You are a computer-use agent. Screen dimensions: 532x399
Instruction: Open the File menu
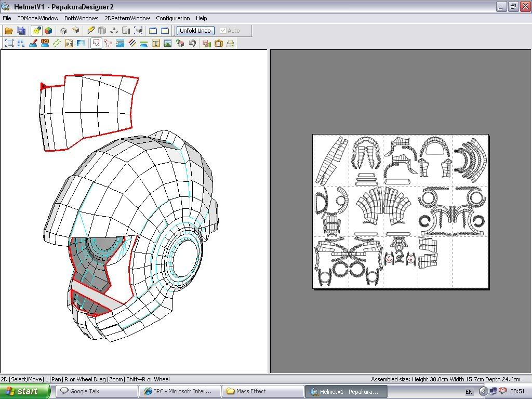(7, 18)
